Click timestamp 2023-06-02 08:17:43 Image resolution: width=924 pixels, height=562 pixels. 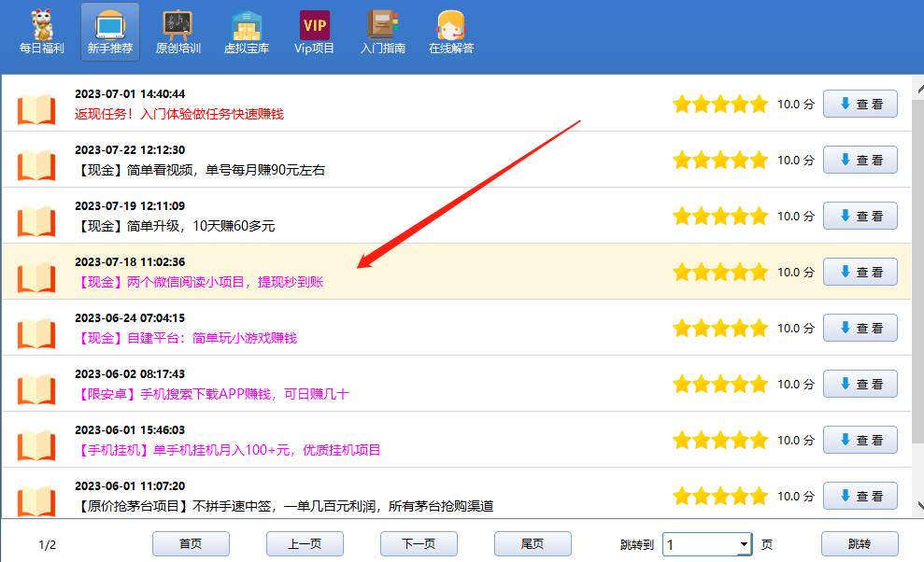click(x=130, y=373)
